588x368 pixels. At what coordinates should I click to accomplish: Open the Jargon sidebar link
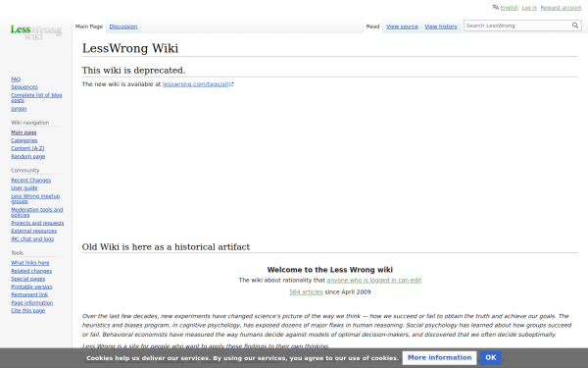19,109
